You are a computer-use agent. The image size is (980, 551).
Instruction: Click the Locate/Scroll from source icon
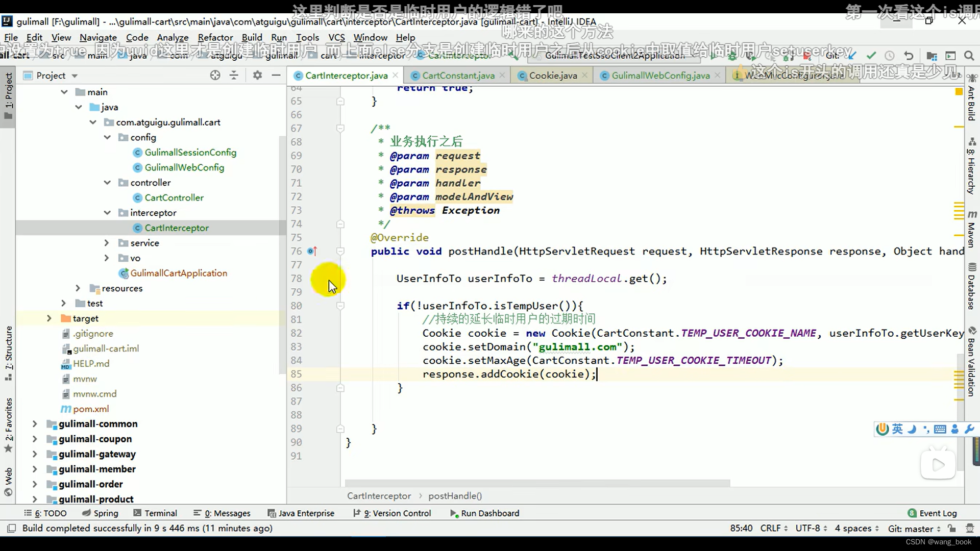click(215, 76)
